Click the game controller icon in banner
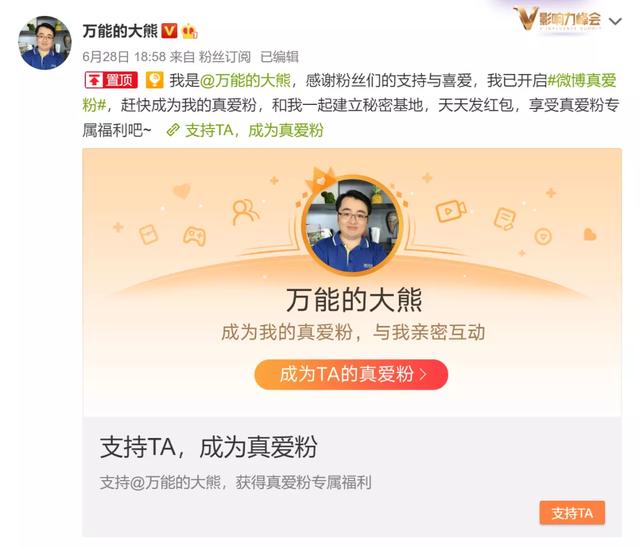The image size is (640, 547). click(194, 236)
